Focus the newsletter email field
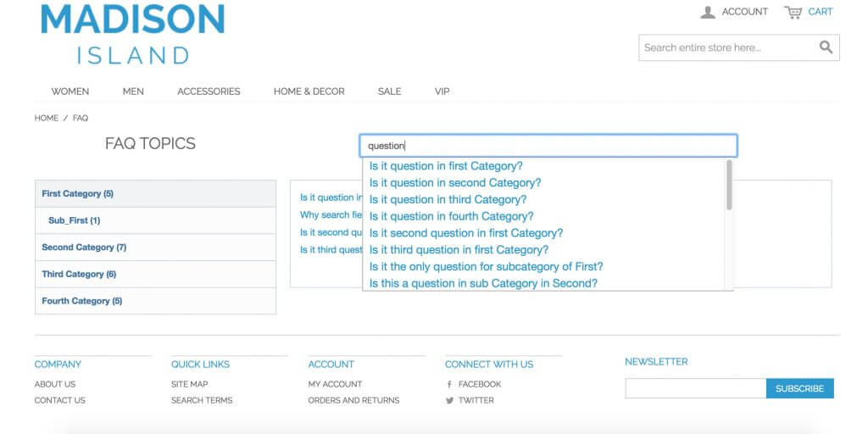The height and width of the screenshot is (434, 868). (x=695, y=388)
